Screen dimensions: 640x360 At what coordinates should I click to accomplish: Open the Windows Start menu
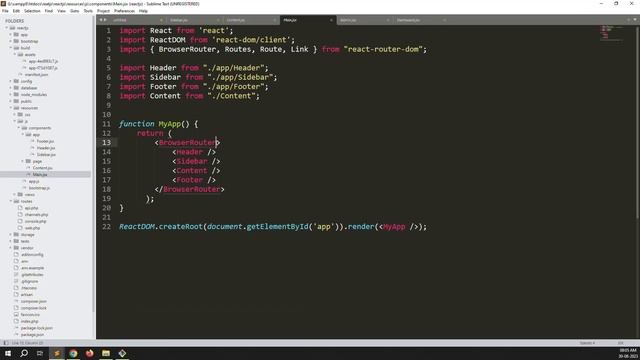tap(8, 353)
